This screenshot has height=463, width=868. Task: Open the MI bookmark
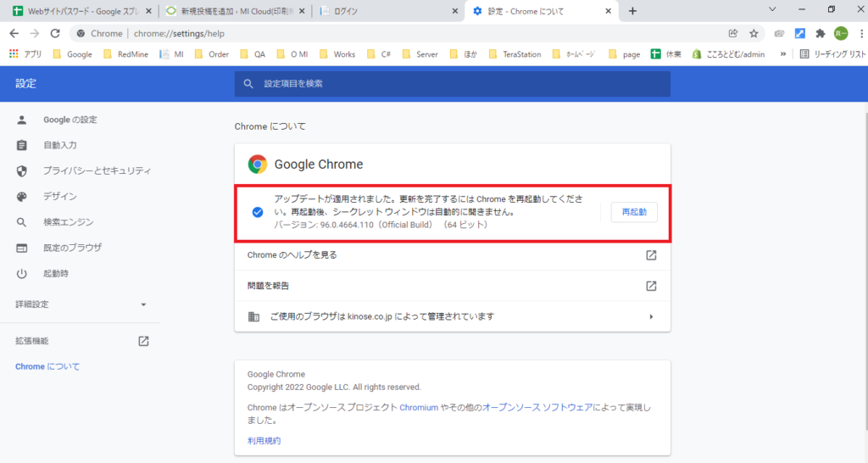pyautogui.click(x=171, y=53)
